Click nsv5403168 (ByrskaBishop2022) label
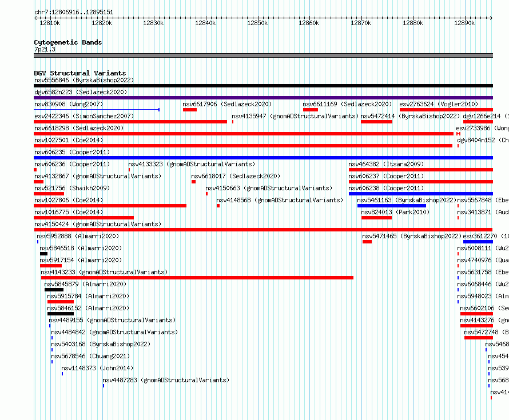The height and width of the screenshot is (420, 509). click(101, 344)
